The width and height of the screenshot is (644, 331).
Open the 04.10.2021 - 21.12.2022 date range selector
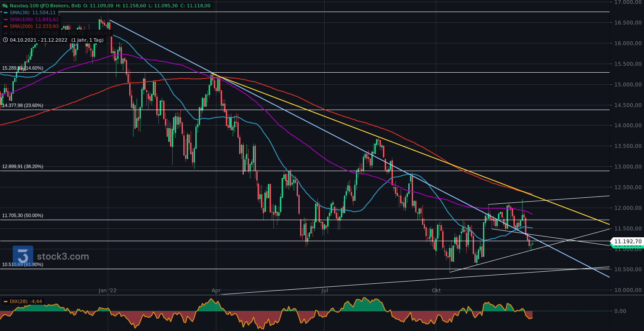tap(38, 40)
